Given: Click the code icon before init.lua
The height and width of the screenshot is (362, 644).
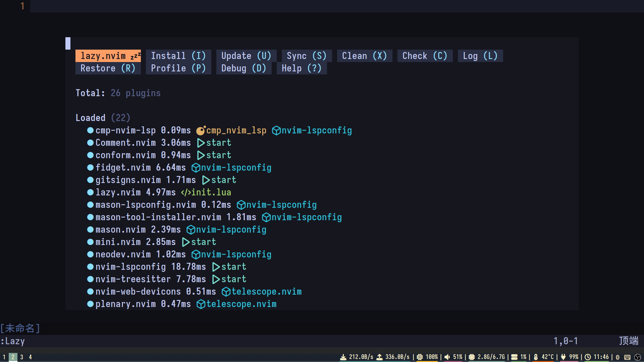Looking at the screenshot, I should (186, 192).
